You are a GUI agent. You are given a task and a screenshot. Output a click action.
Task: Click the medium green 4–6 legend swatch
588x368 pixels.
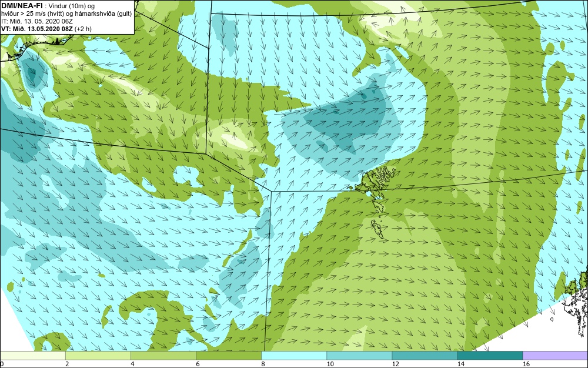click(163, 355)
